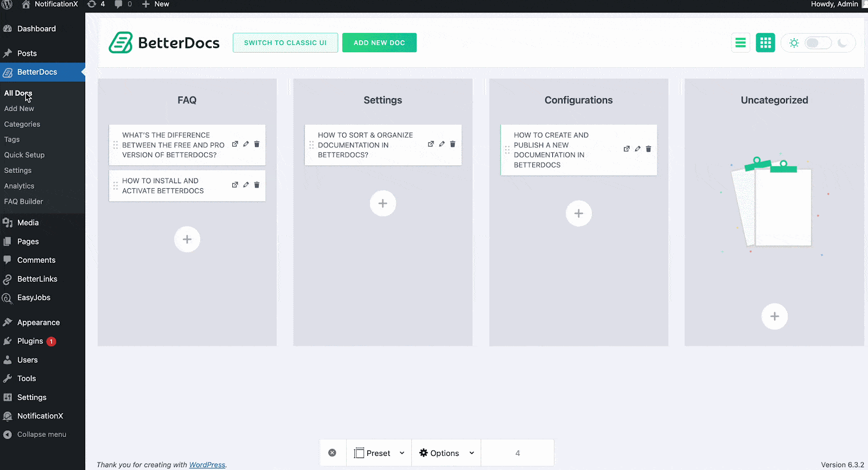868x470 pixels.
Task: Delete the free vs pro difference doc
Action: point(257,144)
